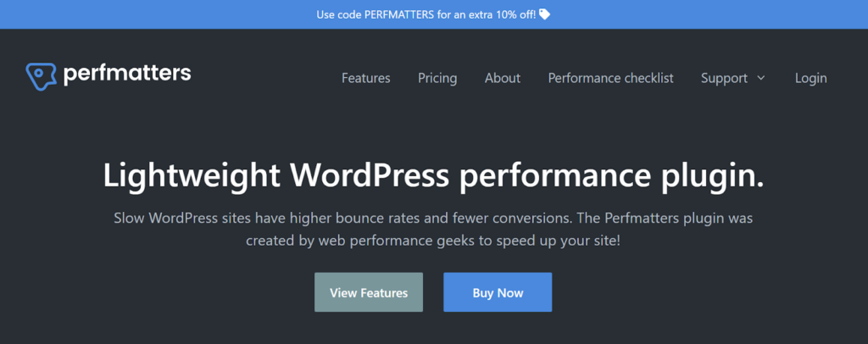Click the Login link
Image resolution: width=868 pixels, height=344 pixels.
(x=810, y=78)
